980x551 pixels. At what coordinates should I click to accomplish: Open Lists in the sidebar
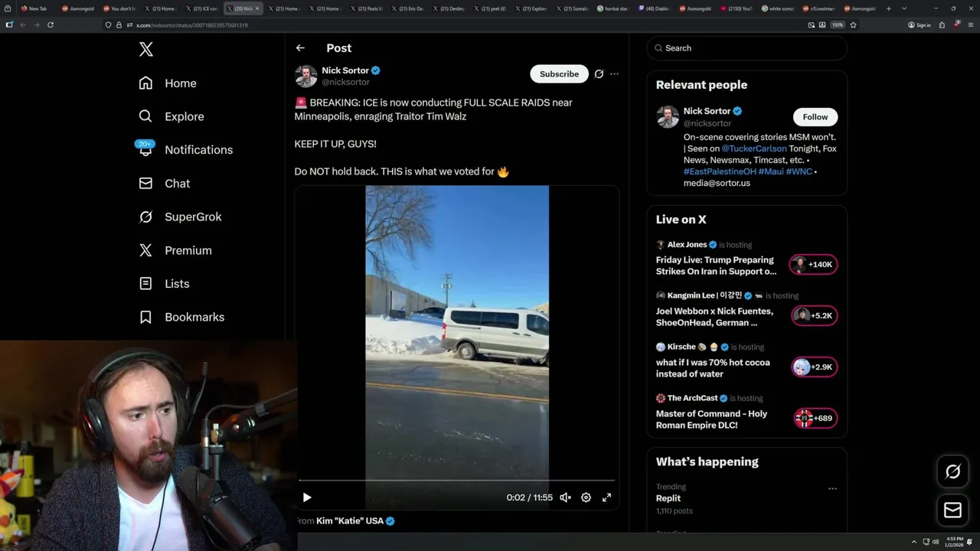click(x=164, y=284)
